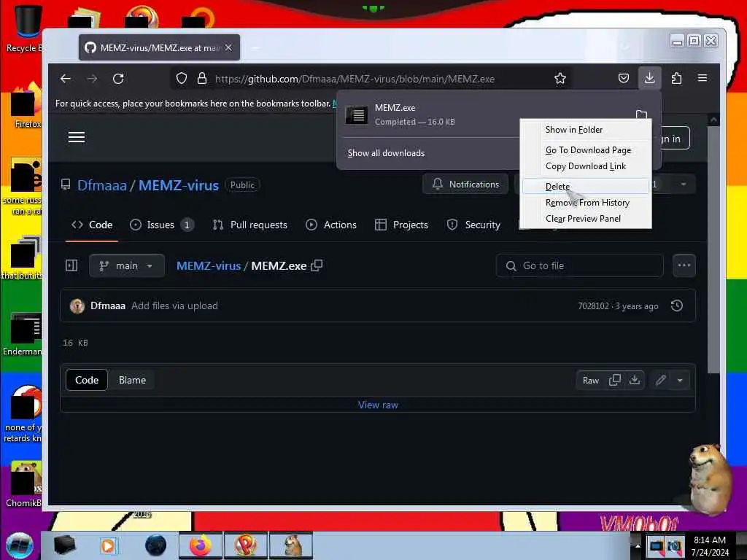The height and width of the screenshot is (560, 747).
Task: Expand more edit options caret
Action: [x=680, y=380]
